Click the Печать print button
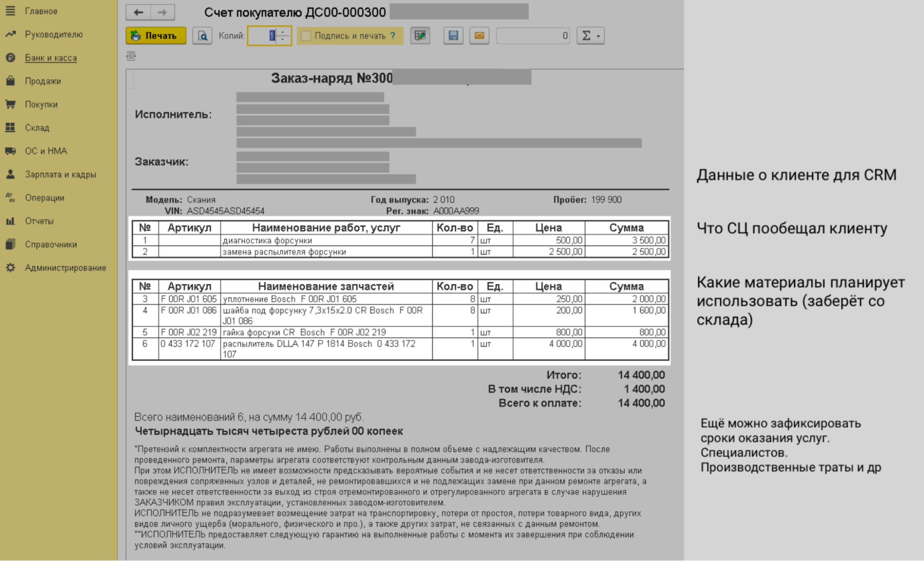 tap(156, 36)
